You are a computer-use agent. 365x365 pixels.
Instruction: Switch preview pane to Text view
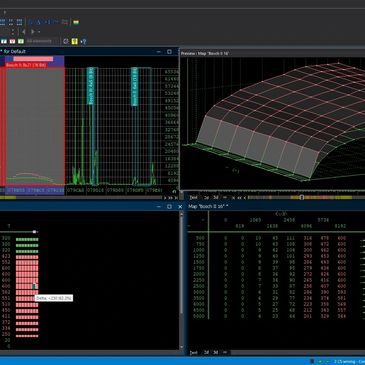(x=193, y=197)
